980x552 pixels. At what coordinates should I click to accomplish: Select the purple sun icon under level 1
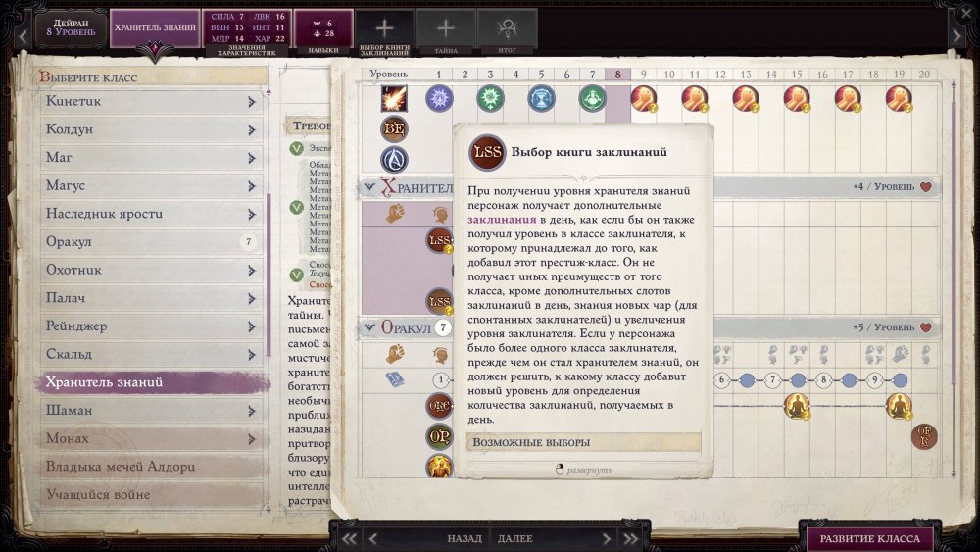click(x=439, y=99)
